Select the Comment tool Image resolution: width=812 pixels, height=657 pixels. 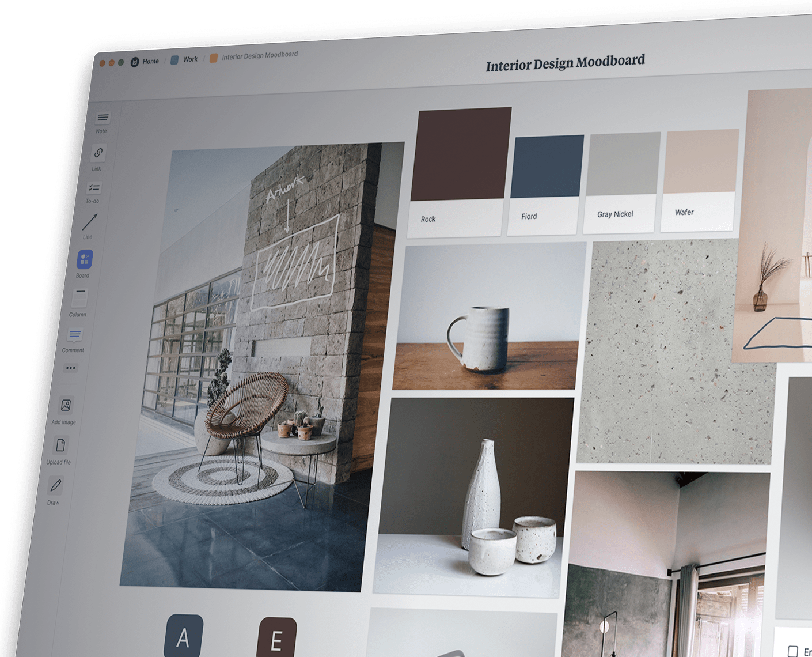pyautogui.click(x=74, y=334)
